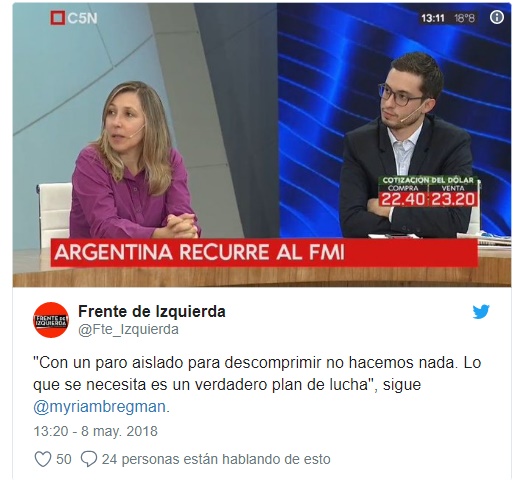This screenshot has height=480, width=524.
Task: Click the Compra 22.40 value
Action: [x=403, y=199]
